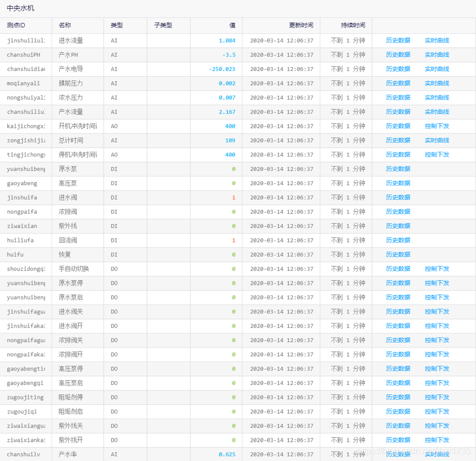Show 实时曲线 for the 产水电导 row
This screenshot has width=476, height=461.
[437, 69]
